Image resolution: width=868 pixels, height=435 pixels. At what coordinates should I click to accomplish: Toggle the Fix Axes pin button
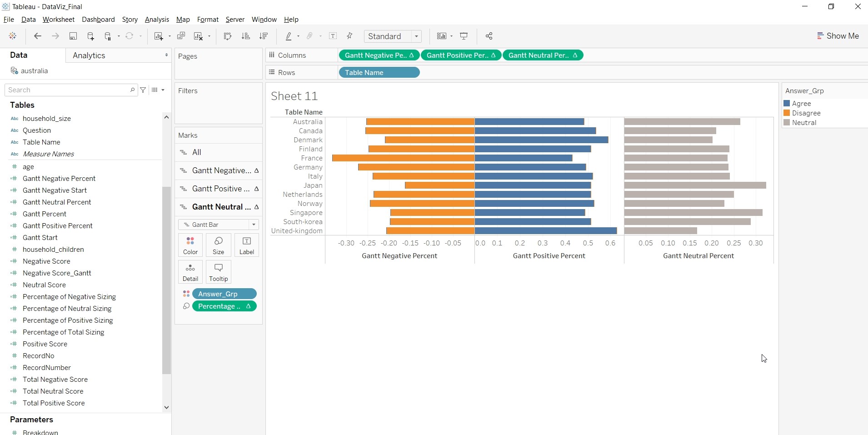(349, 36)
